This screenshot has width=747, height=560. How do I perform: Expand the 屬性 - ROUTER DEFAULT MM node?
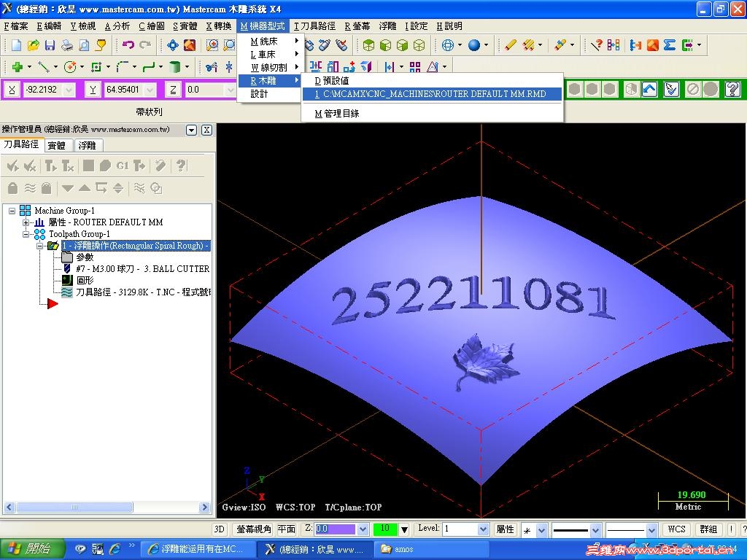[26, 222]
